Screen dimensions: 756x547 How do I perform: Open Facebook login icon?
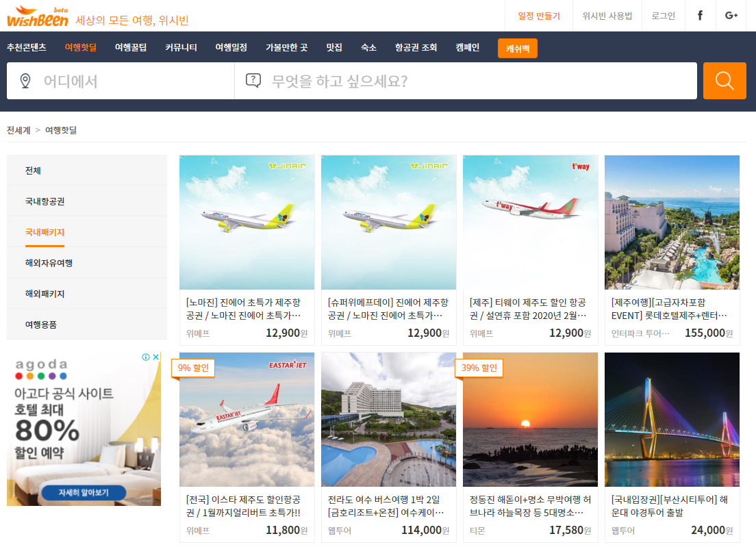(x=700, y=16)
